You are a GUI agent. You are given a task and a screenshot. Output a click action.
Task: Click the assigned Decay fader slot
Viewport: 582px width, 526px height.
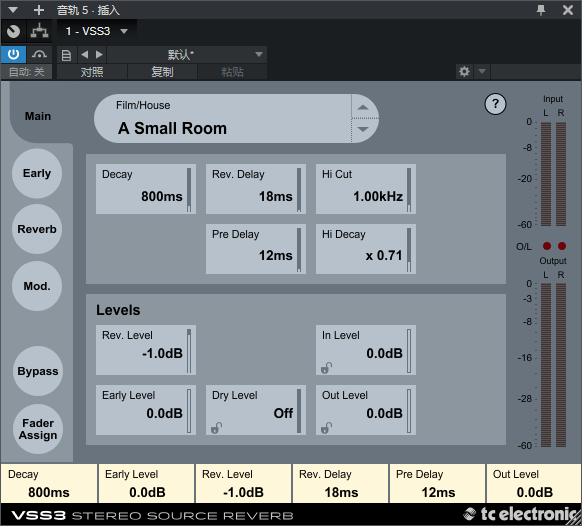click(49, 483)
